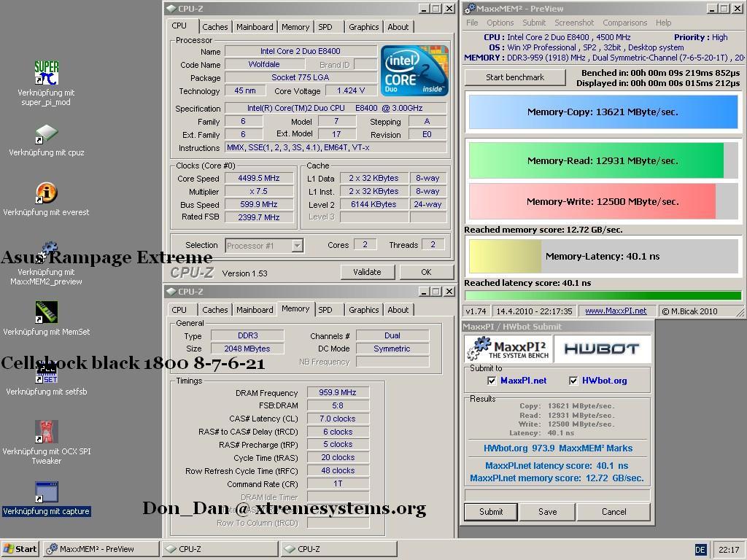Viewport: 747px width, 560px height.
Task: Open the Processor #1 selection dropdown
Action: pyautogui.click(x=298, y=246)
